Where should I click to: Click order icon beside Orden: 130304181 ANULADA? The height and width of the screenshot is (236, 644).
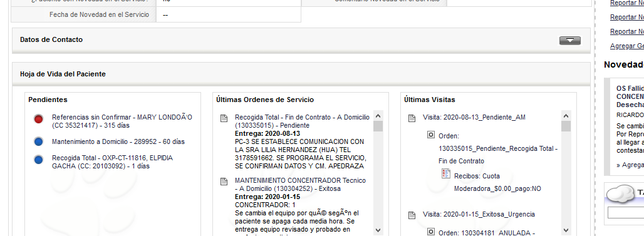(x=431, y=232)
